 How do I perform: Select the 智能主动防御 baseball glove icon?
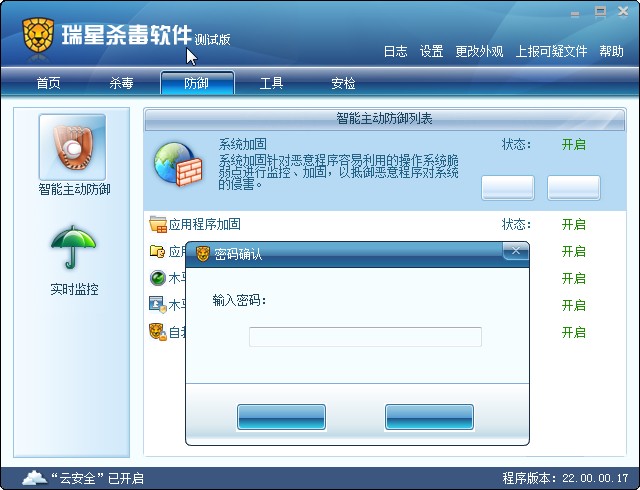(x=72, y=147)
